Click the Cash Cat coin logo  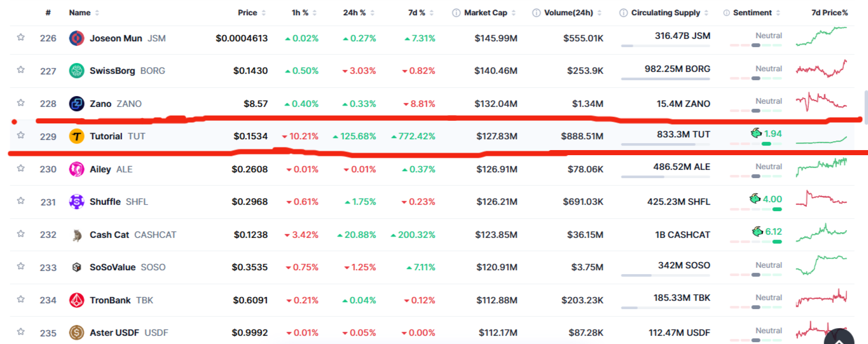click(x=76, y=235)
